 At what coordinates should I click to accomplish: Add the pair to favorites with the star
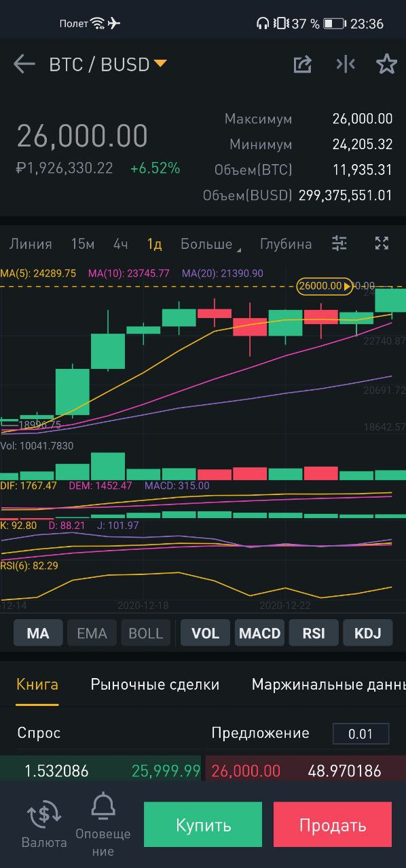coord(386,64)
